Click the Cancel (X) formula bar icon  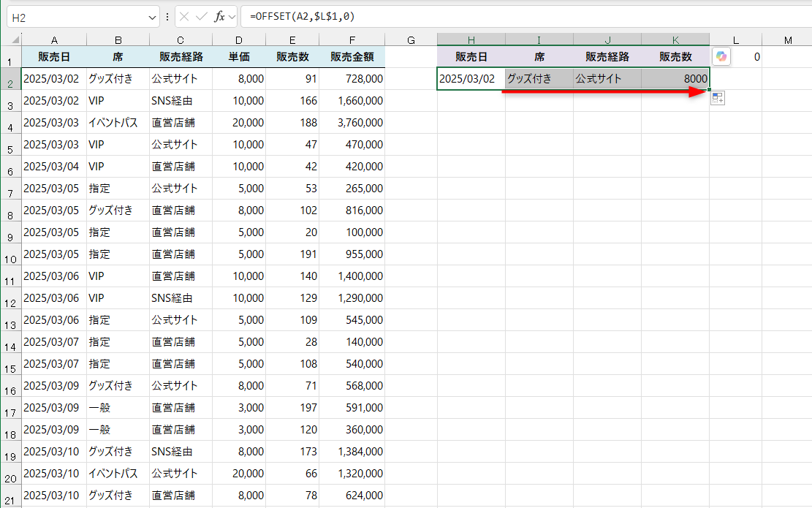click(184, 17)
